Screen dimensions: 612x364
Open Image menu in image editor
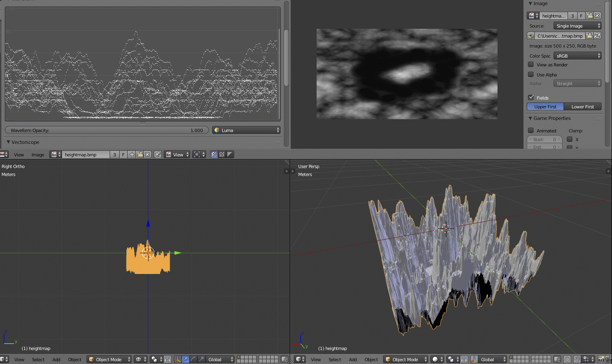(x=38, y=155)
